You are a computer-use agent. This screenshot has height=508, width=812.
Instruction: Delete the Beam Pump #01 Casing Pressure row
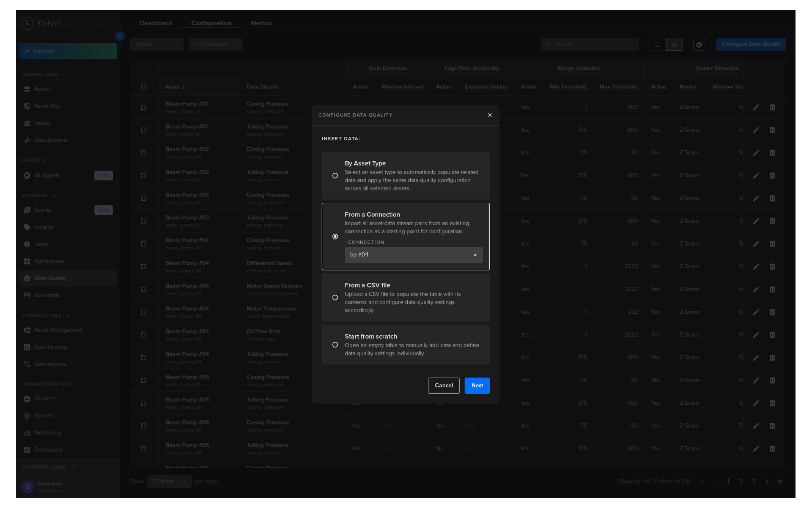pos(772,108)
